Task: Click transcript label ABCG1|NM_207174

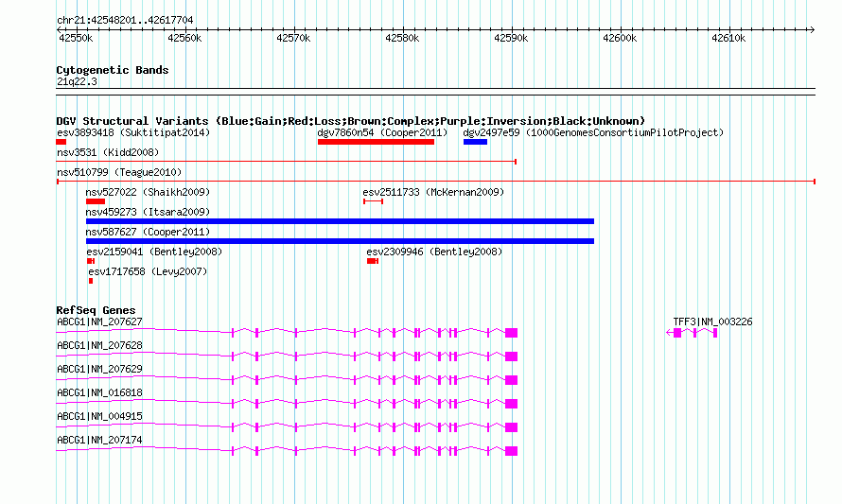Action: 99,440
